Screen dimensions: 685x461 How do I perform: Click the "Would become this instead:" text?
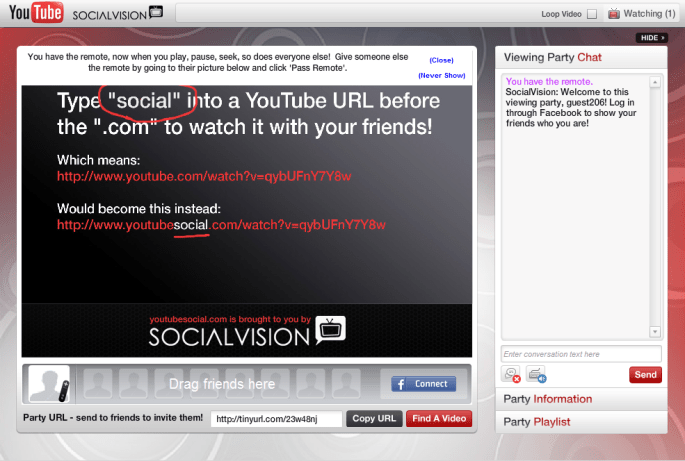[139, 208]
